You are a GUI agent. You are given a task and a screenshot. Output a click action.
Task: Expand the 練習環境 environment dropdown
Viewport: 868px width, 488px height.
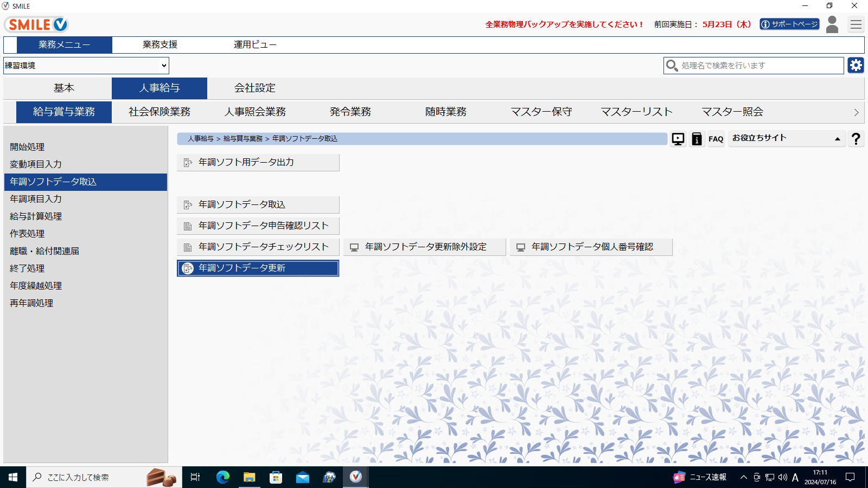coord(86,66)
